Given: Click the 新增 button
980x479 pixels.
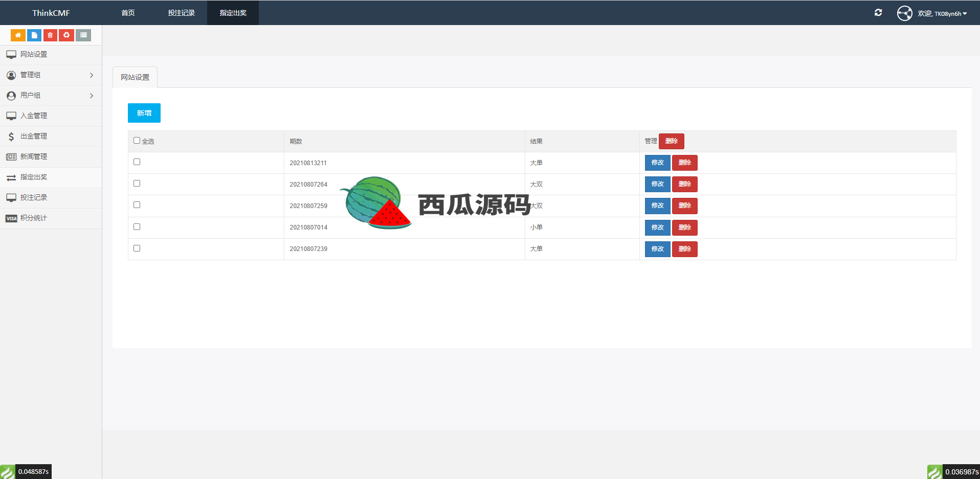Looking at the screenshot, I should pyautogui.click(x=144, y=113).
